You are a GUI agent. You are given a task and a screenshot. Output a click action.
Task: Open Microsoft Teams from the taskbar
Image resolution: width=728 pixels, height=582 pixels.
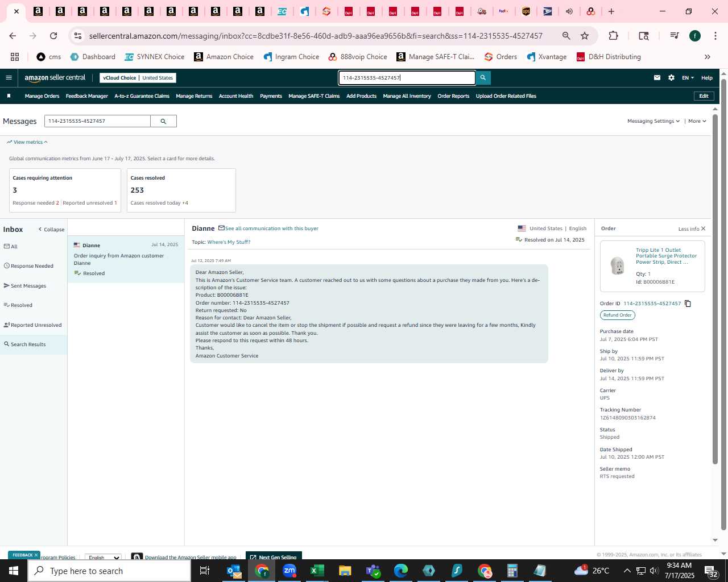pos(373,571)
